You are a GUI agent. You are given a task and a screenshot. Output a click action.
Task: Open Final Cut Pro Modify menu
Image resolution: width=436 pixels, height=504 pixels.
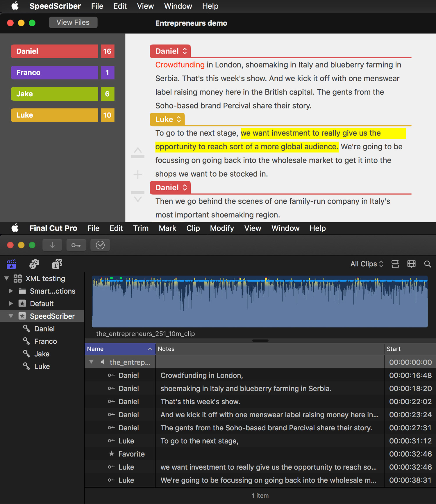click(222, 228)
